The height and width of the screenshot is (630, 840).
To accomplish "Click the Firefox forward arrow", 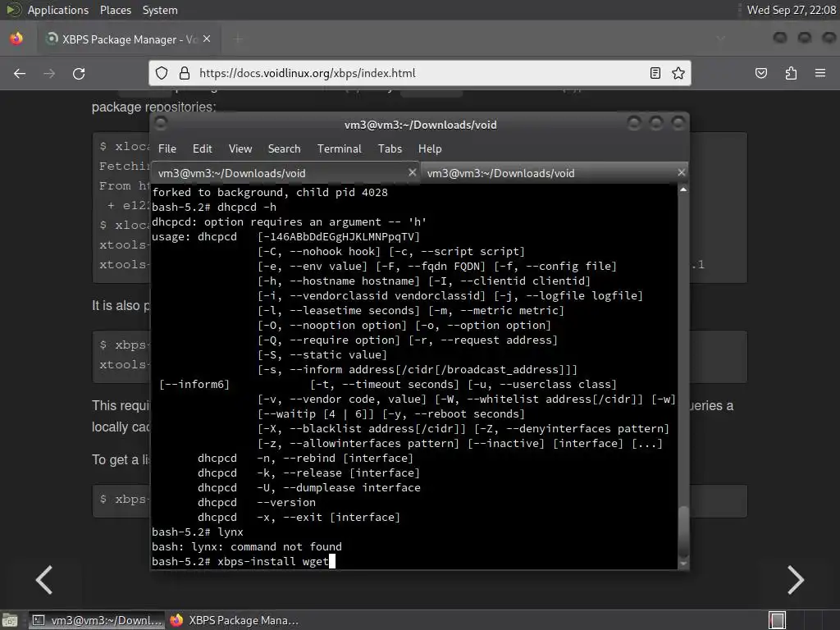I will 49,73.
